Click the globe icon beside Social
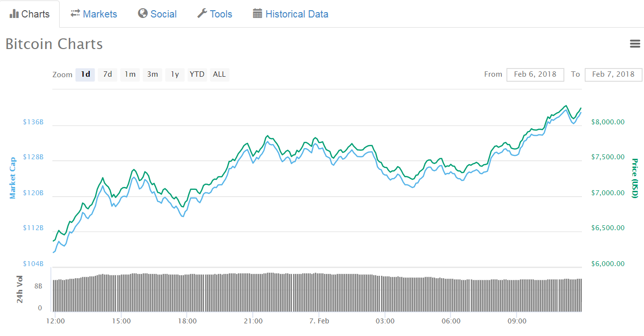 pos(143,14)
